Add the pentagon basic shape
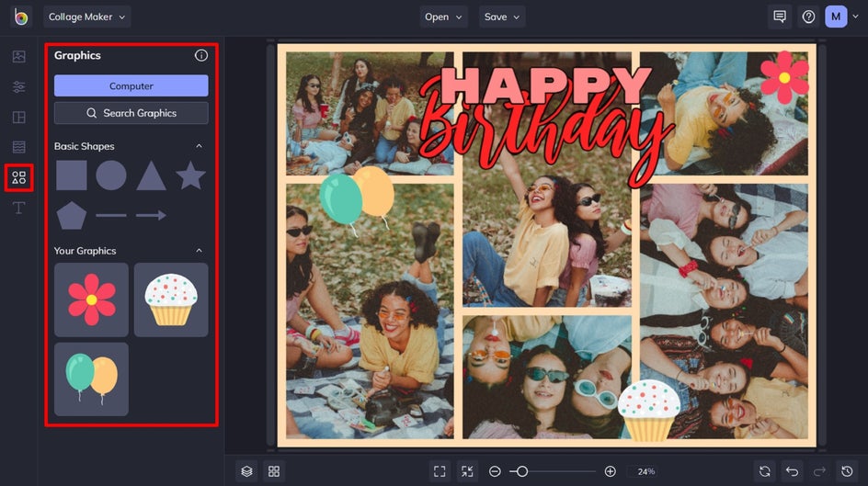 pyautogui.click(x=72, y=215)
